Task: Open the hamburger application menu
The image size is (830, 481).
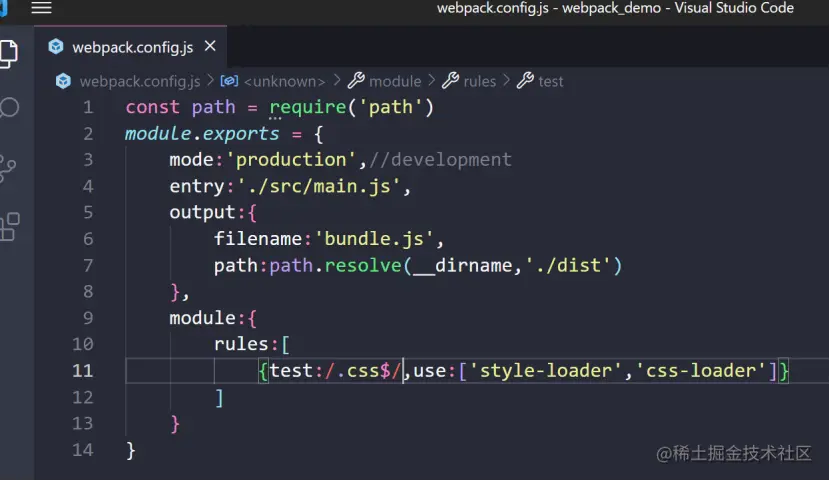Action: (41, 7)
